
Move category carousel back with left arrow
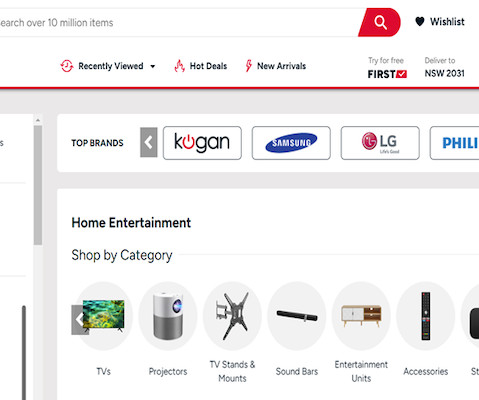pos(79,320)
